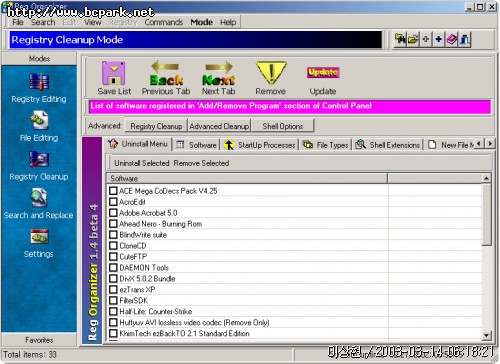This screenshot has height=364, width=500.
Task: Open the Search menu
Action: pyautogui.click(x=43, y=22)
